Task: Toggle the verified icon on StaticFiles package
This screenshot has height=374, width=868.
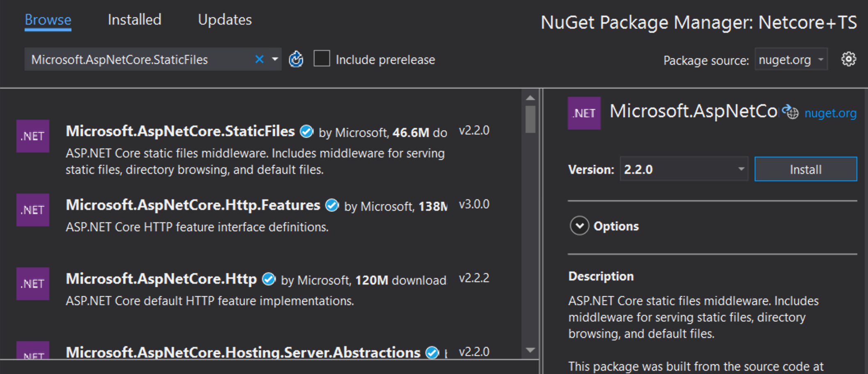Action: coord(305,131)
